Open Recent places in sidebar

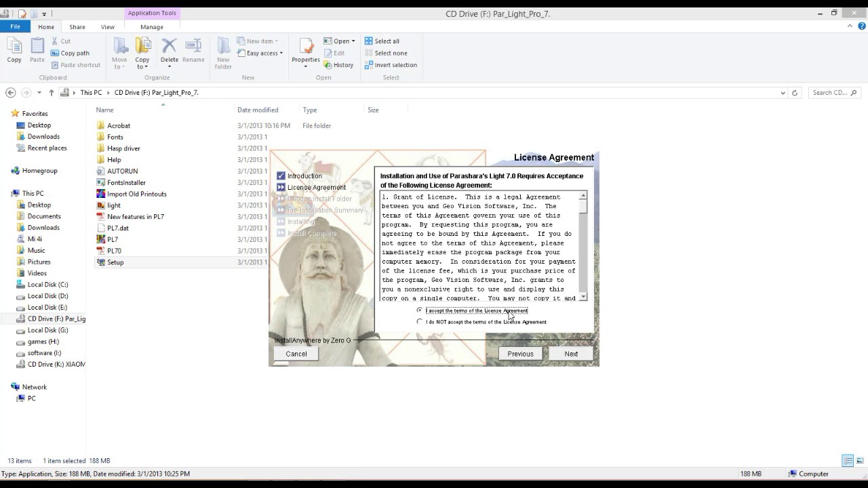[x=47, y=148]
